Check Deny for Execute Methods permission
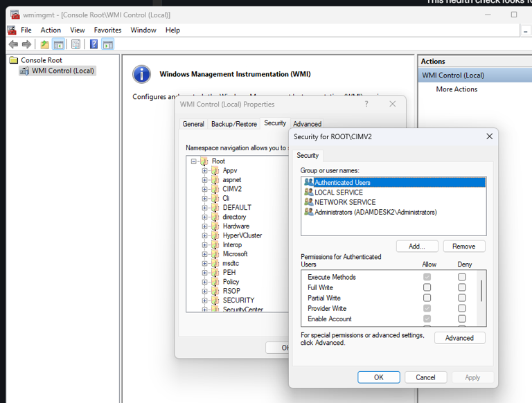Screen dimensions: 532x403 pyautogui.click(x=462, y=277)
